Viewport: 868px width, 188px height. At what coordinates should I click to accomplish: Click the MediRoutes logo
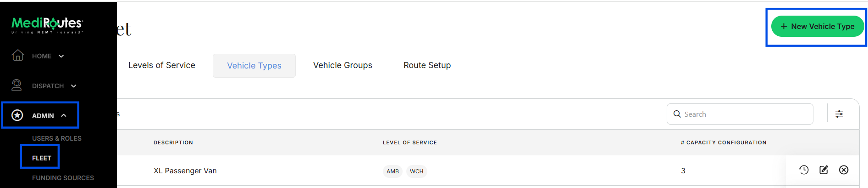(47, 25)
